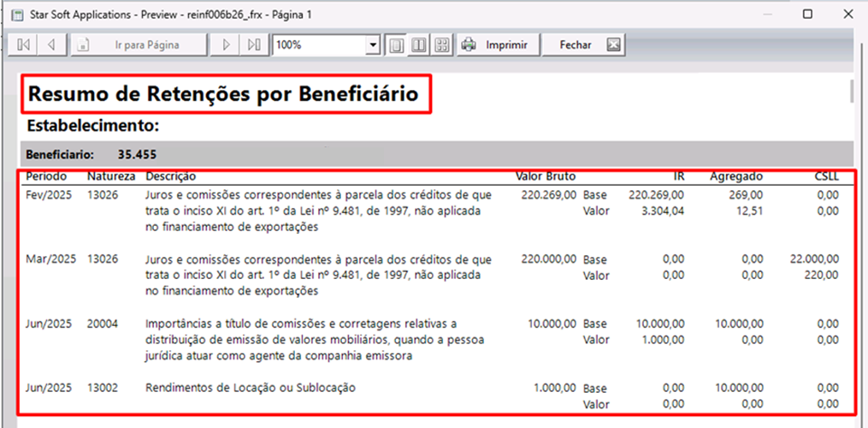Click the Ir para Página button
The image size is (868, 428).
point(139,45)
